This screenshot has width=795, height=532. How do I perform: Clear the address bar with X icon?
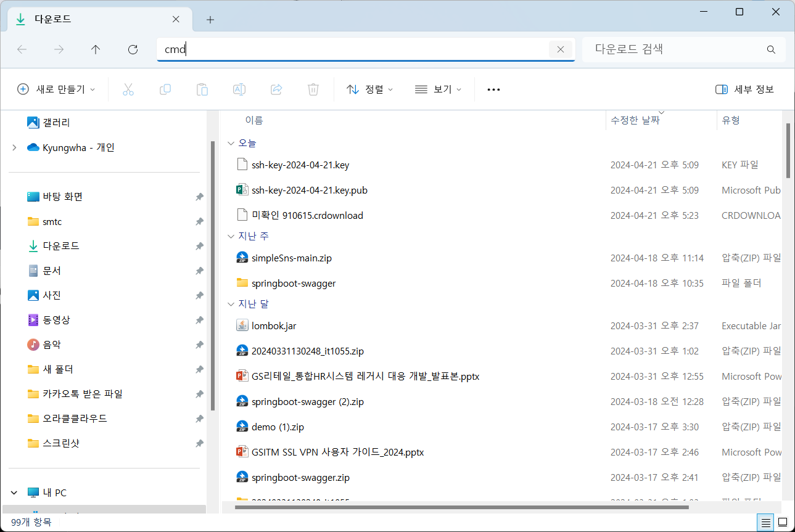[560, 50]
